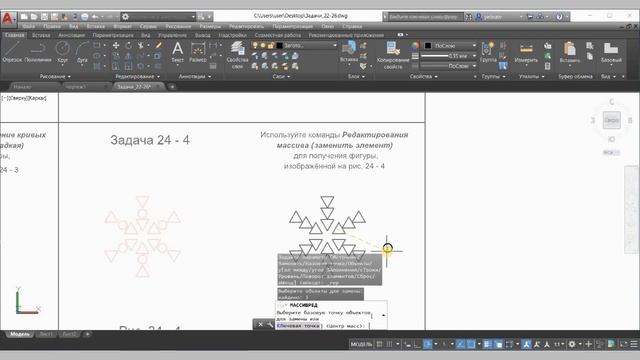Viewport: 640px width, 360px height.
Task: Click the New drawing quick-access icon
Action: pyautogui.click(x=24, y=17)
